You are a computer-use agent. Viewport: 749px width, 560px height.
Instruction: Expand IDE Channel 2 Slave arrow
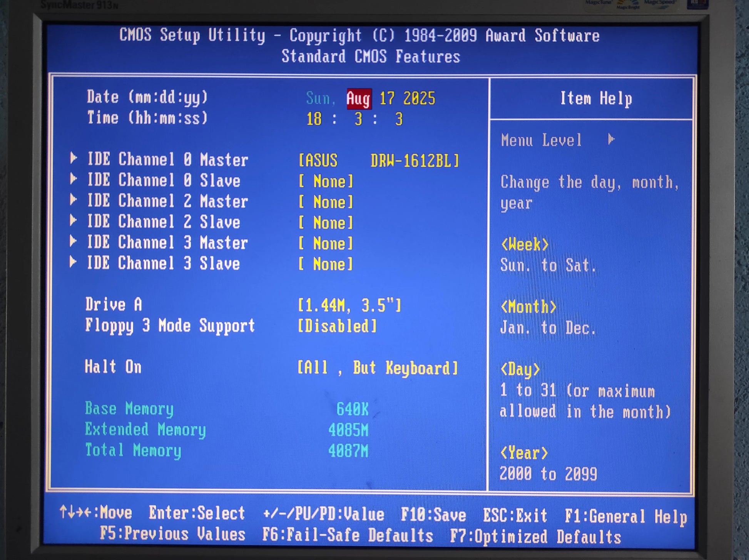tap(73, 220)
